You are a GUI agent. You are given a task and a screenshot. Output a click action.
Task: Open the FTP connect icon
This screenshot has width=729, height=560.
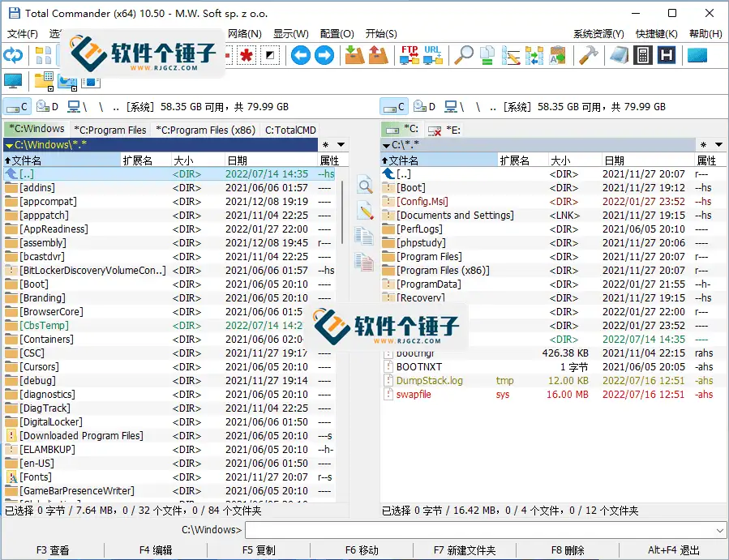410,55
